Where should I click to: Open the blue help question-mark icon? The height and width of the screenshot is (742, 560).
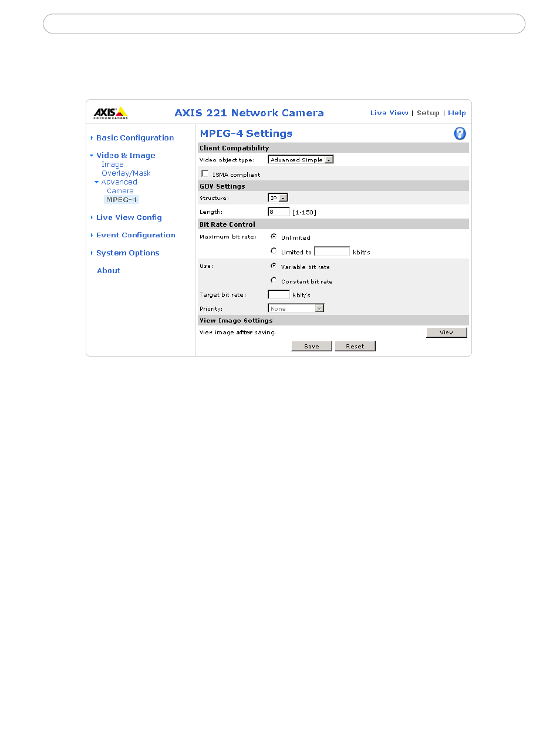point(460,133)
